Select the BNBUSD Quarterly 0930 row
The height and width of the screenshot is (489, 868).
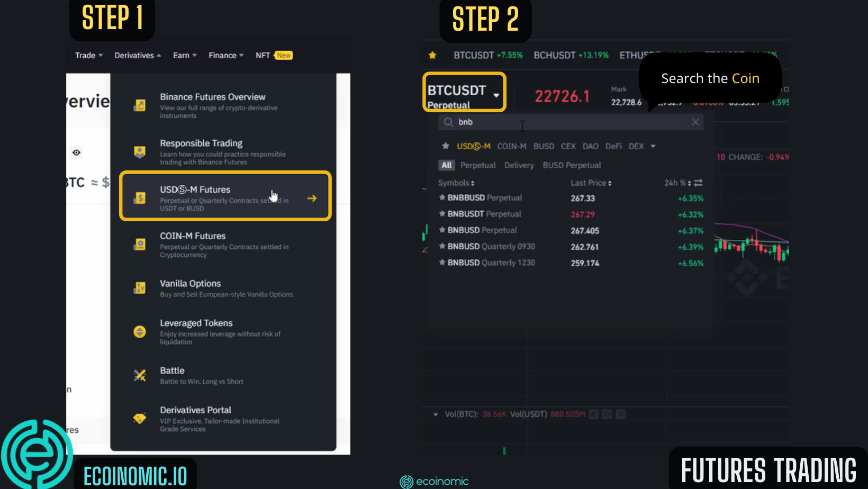pyautogui.click(x=571, y=247)
